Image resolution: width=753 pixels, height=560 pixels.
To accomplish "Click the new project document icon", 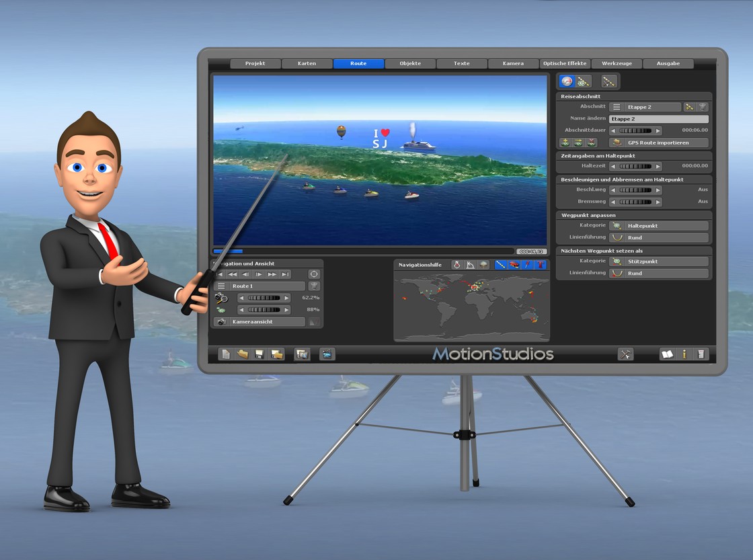I will point(226,354).
